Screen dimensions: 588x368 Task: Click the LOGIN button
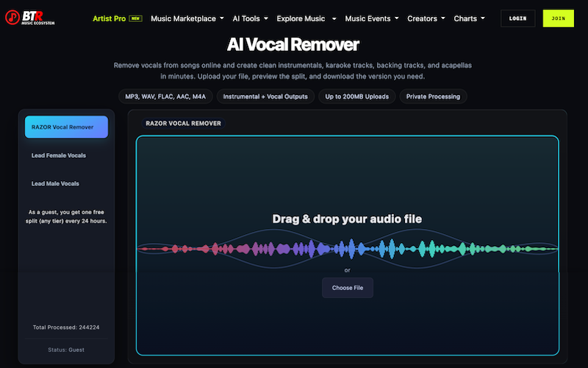518,18
